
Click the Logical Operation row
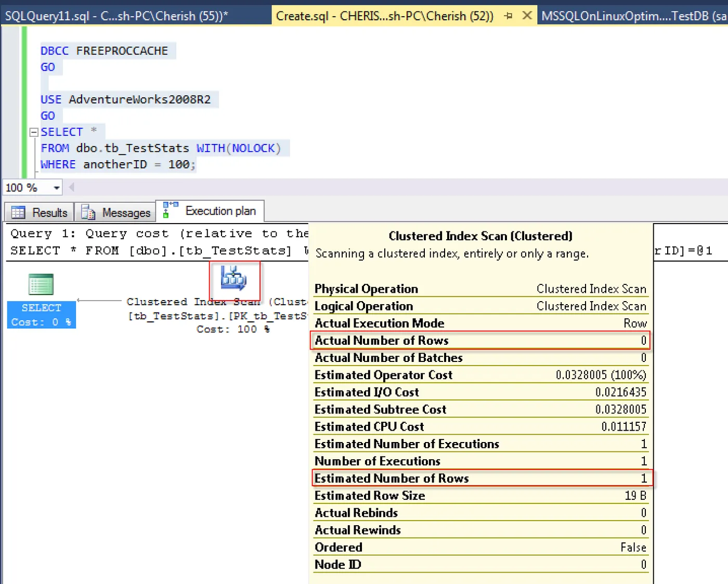[480, 306]
